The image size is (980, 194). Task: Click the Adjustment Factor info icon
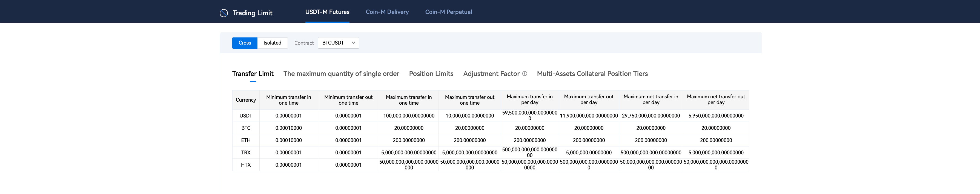525,74
